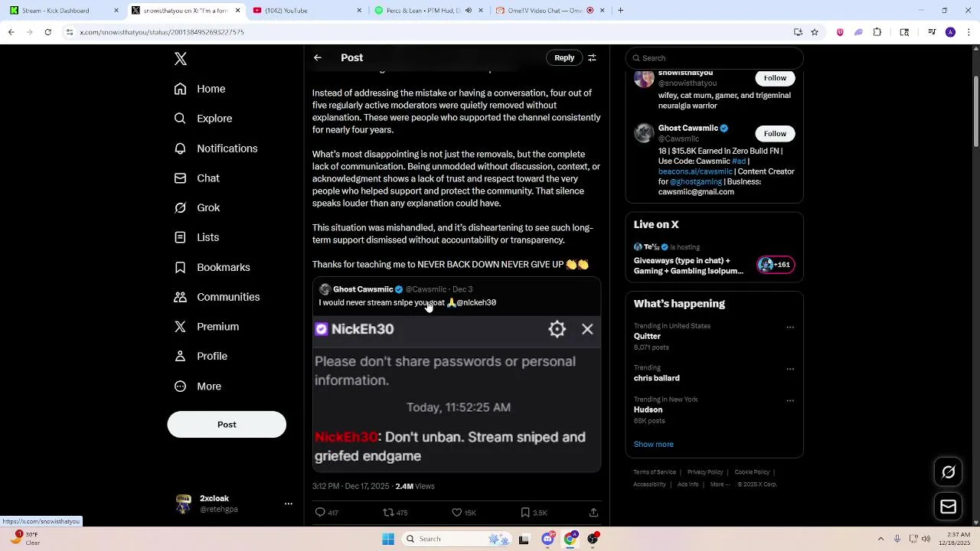Viewport: 980px width, 551px height.
Task: Open options dots for Hudson trend
Action: click(x=790, y=401)
